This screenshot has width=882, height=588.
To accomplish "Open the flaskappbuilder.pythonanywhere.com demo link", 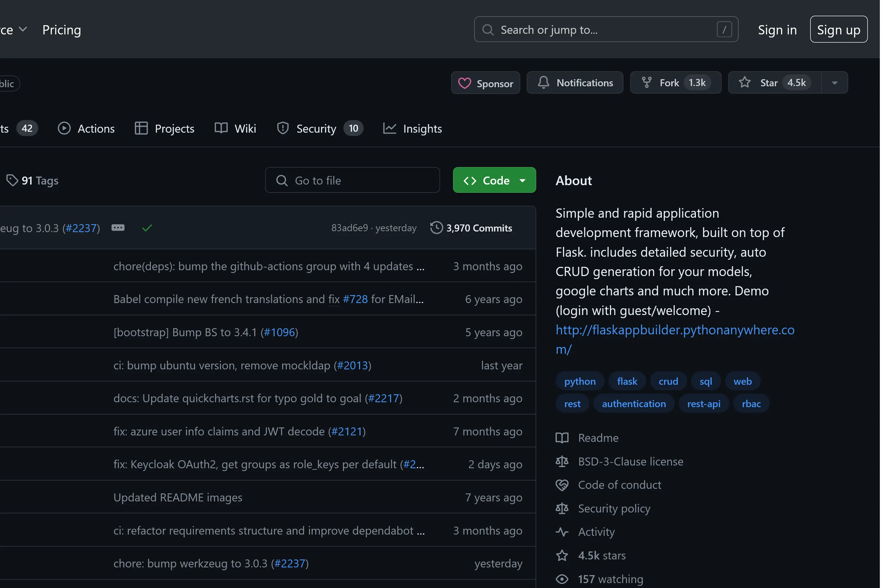I will pyautogui.click(x=674, y=339).
